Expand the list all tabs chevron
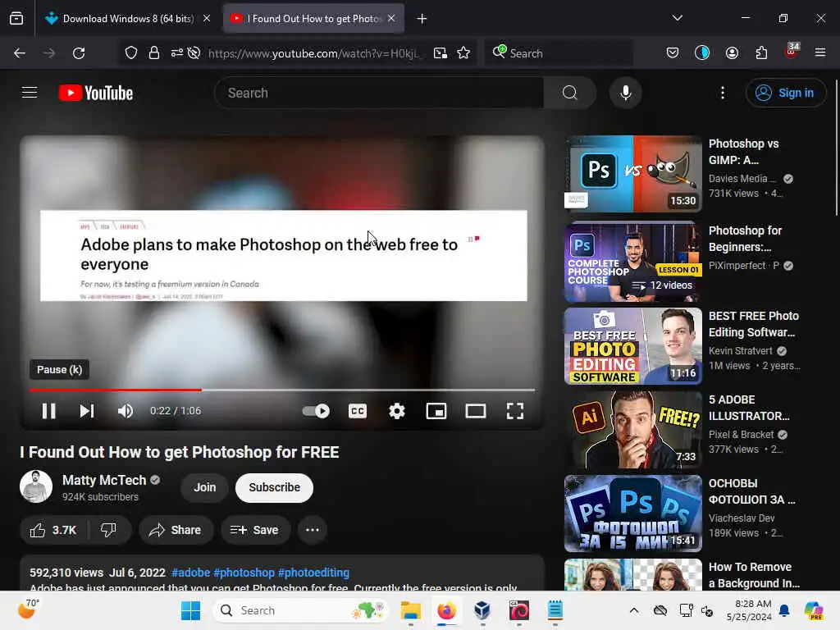Screen dimensions: 840x630 (677, 18)
